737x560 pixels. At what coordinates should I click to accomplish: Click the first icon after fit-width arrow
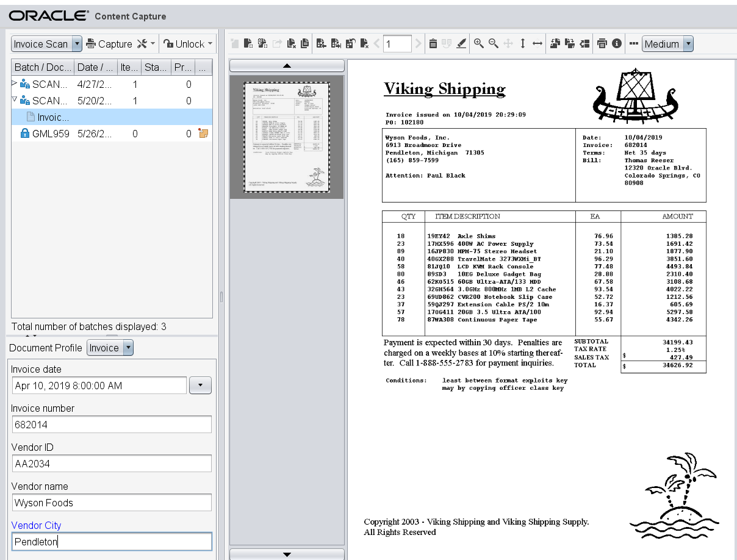555,43
